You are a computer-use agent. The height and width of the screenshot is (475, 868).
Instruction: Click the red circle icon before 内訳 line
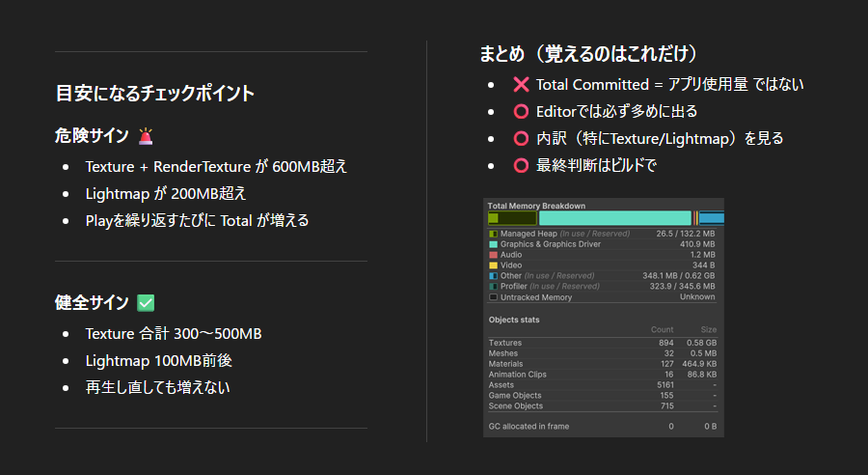pos(521,139)
